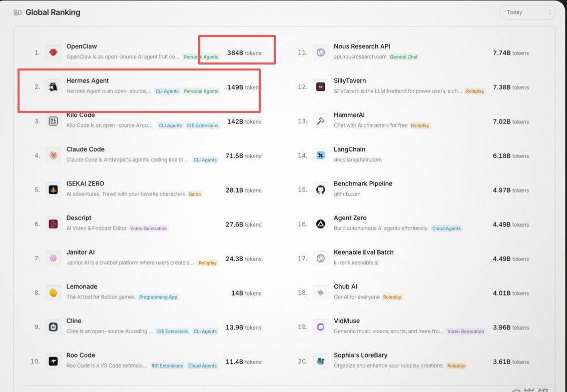Click the Descript app icon
Image resolution: width=567 pixels, height=392 pixels.
[53, 224]
